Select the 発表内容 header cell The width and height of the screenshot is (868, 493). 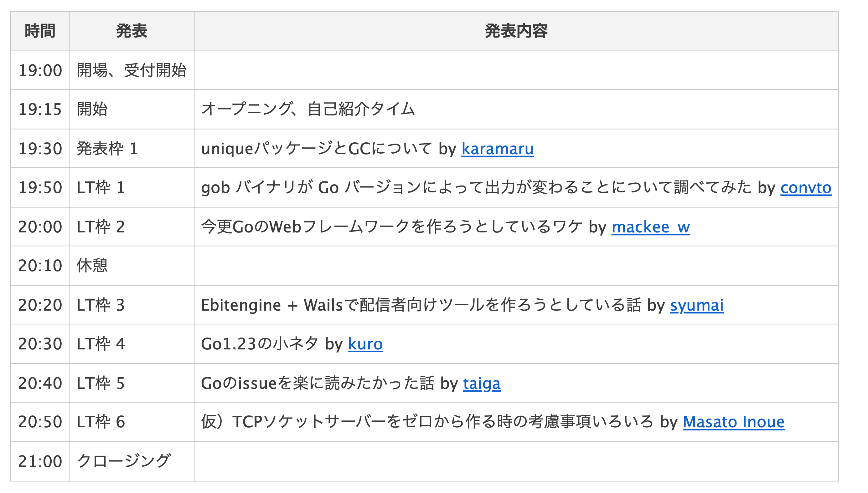coord(515,31)
